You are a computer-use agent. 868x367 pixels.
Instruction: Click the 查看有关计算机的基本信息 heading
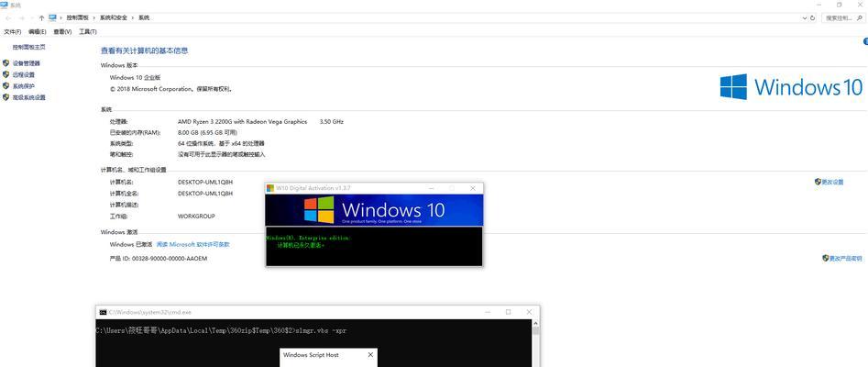point(145,50)
